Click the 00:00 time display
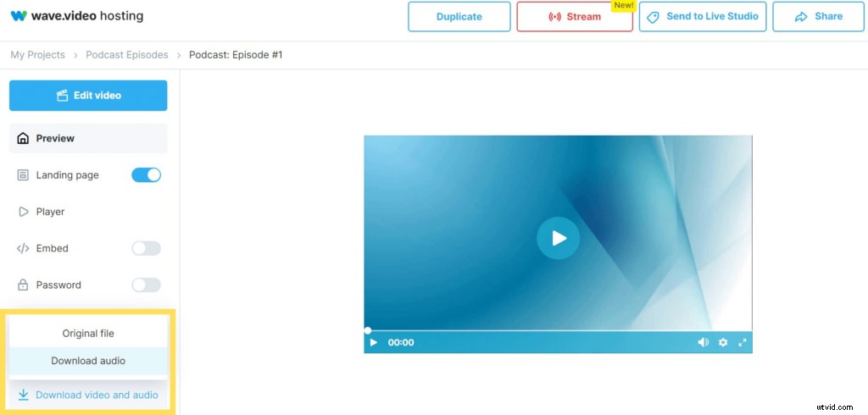 [401, 342]
